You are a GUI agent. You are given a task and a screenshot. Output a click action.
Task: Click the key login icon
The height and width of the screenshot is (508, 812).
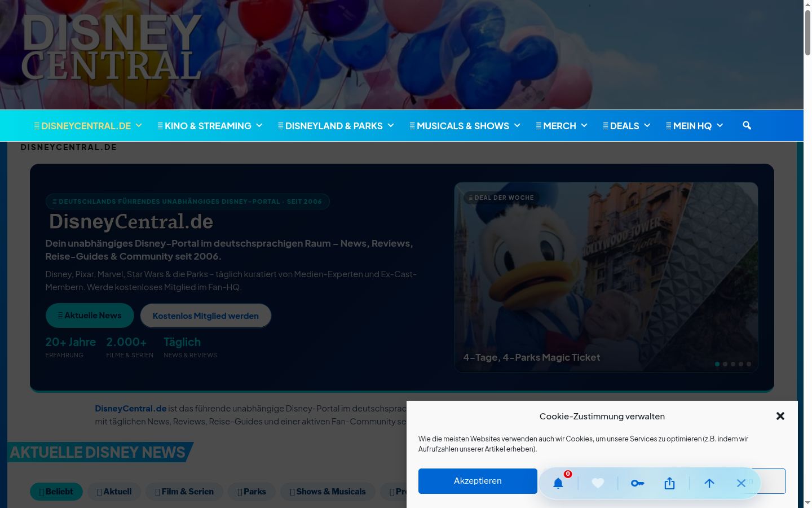click(637, 483)
